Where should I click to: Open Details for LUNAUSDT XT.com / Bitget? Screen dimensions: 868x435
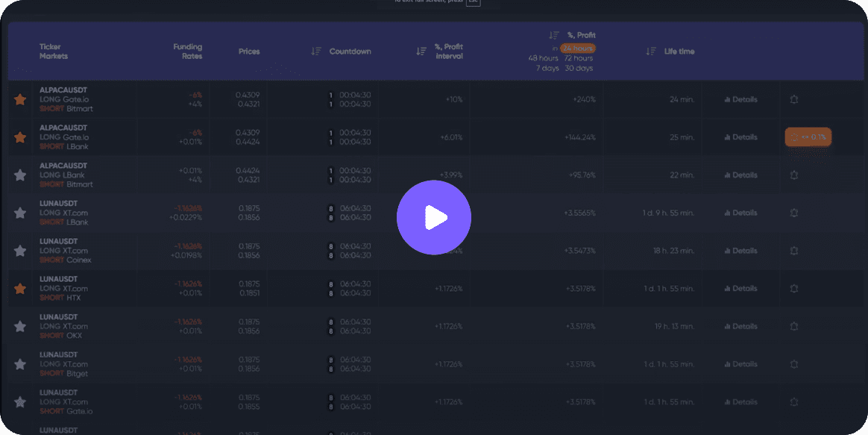point(740,364)
